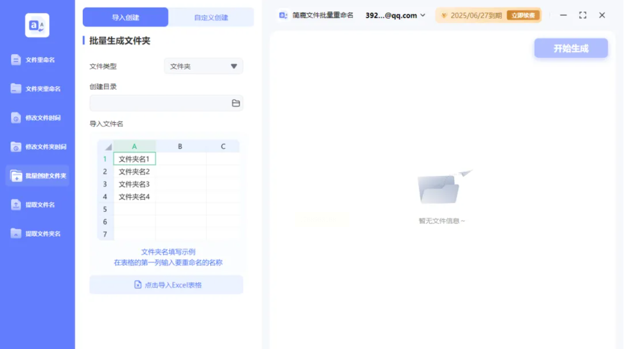
Task: Open 提取文件名 upload icon
Action: click(16, 205)
